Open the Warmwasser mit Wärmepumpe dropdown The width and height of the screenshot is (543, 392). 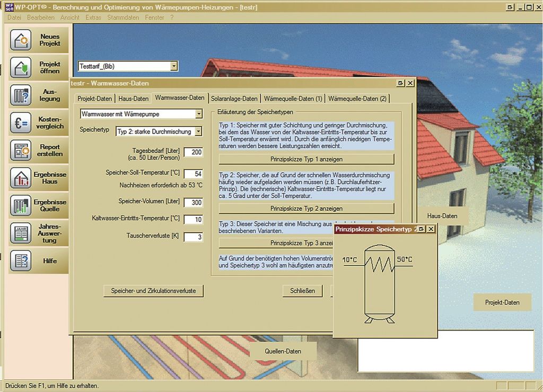click(x=198, y=114)
